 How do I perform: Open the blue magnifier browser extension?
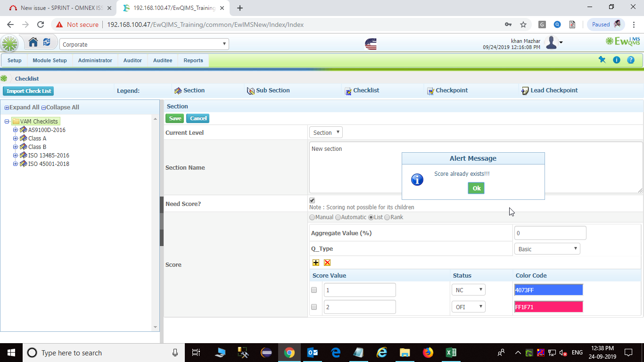557,25
